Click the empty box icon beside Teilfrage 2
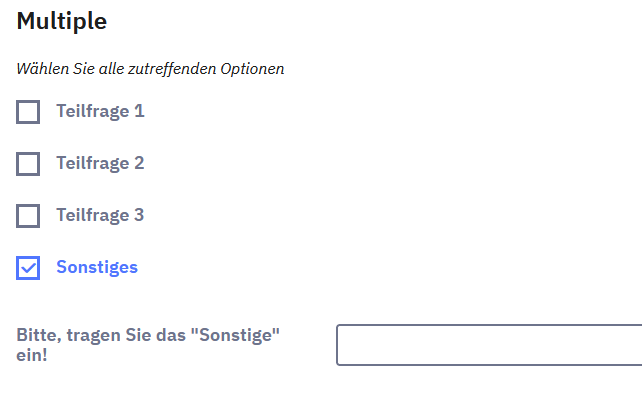 (x=28, y=163)
